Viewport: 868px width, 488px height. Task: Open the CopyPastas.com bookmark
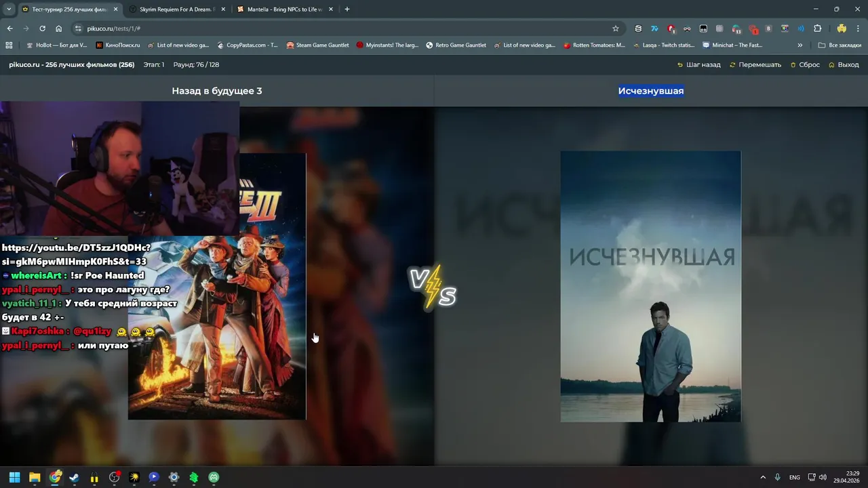(x=248, y=45)
